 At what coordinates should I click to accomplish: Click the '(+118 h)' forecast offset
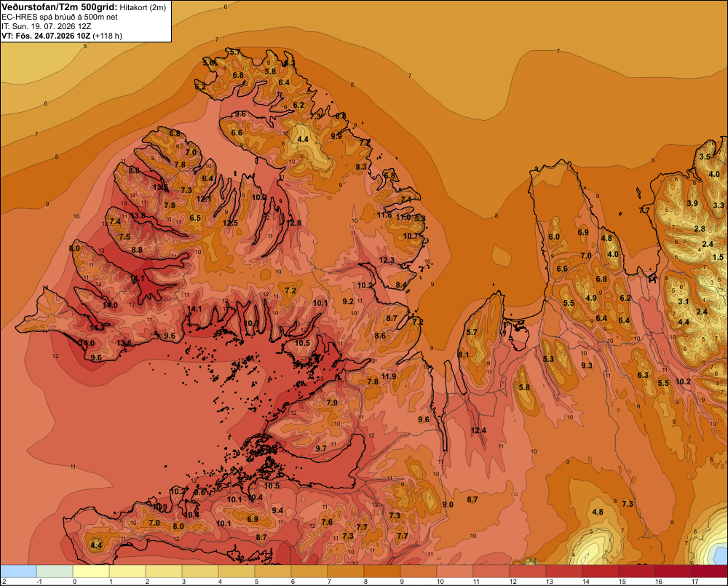point(107,36)
